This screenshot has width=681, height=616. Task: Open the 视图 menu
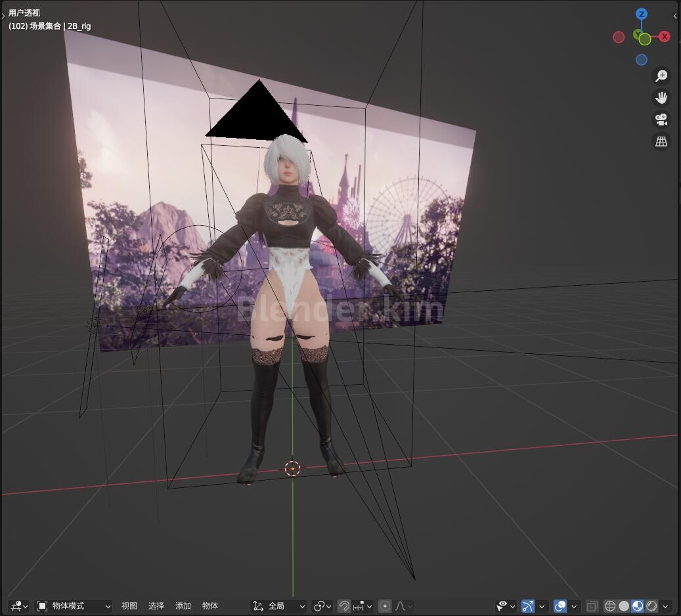[x=129, y=606]
